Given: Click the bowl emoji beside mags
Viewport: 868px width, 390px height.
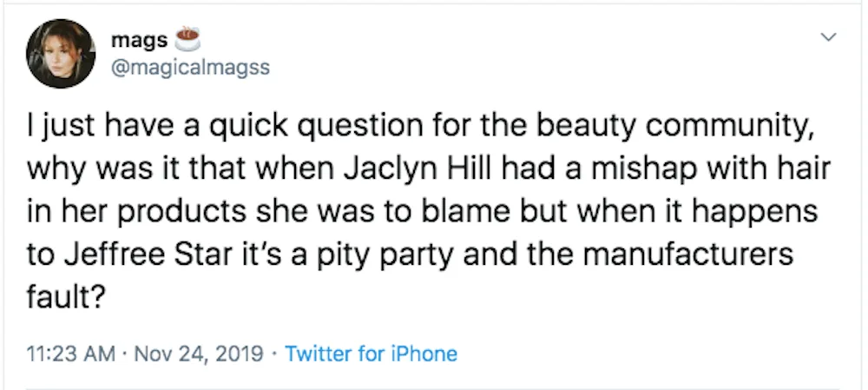Looking at the screenshot, I should click(187, 38).
